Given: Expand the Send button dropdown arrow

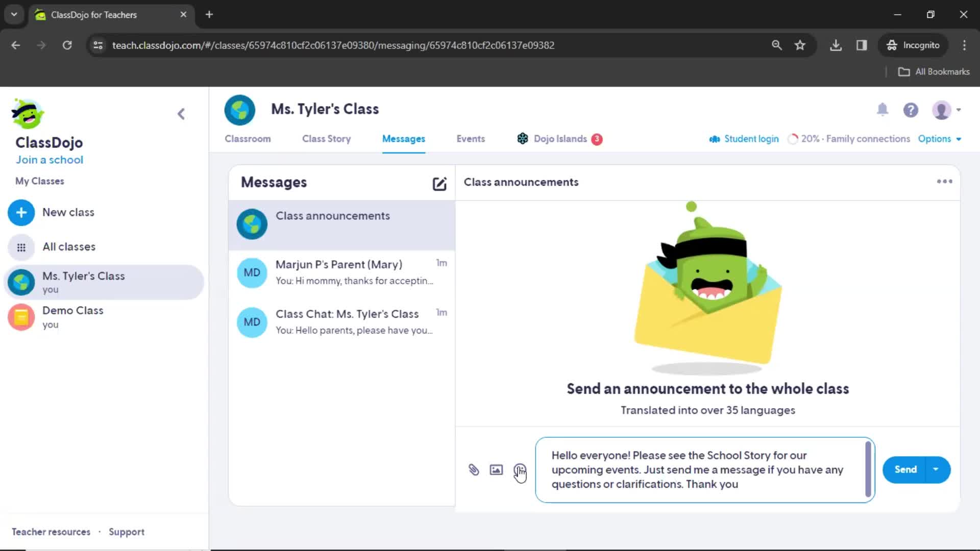Looking at the screenshot, I should [x=936, y=469].
